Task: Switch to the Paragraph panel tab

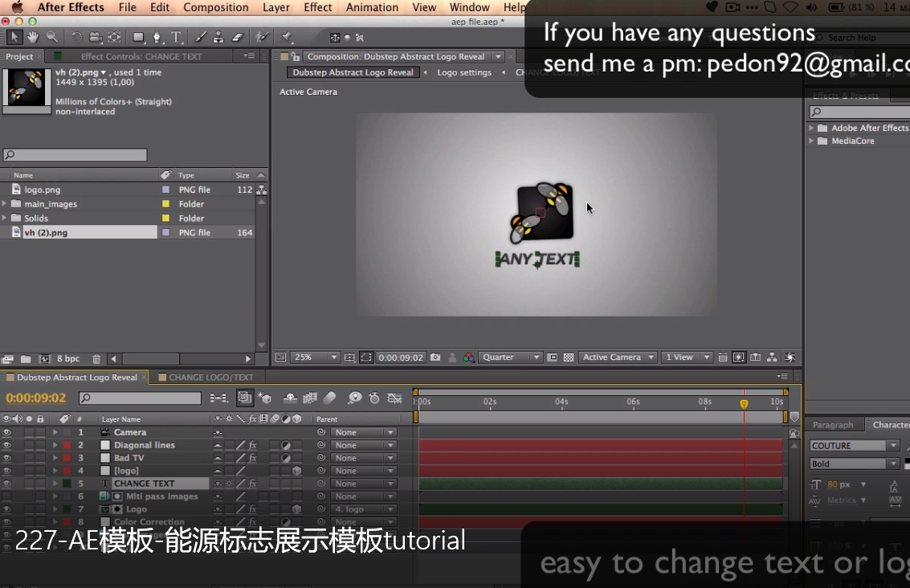Action: tap(833, 425)
